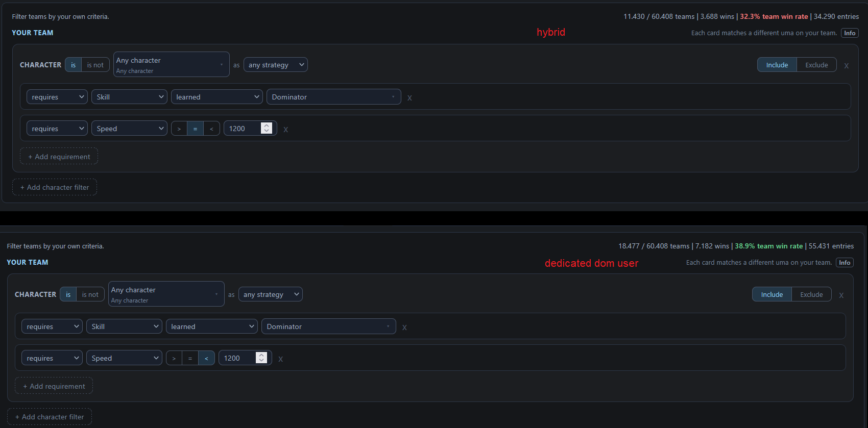Open upper 'any strategy' dropdown
868x428 pixels.
[276, 65]
